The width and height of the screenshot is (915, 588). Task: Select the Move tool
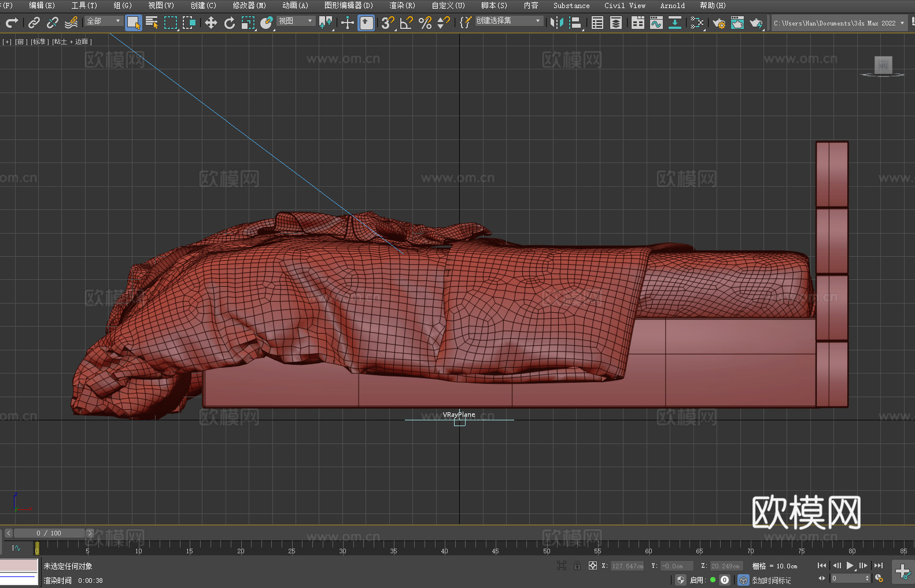pyautogui.click(x=211, y=23)
